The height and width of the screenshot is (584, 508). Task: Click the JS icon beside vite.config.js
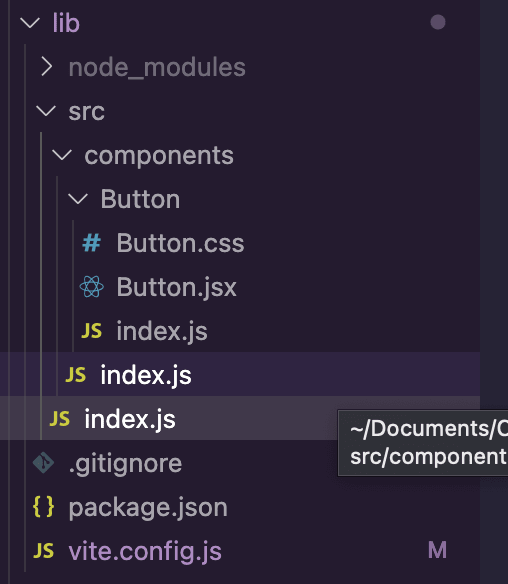click(x=44, y=551)
